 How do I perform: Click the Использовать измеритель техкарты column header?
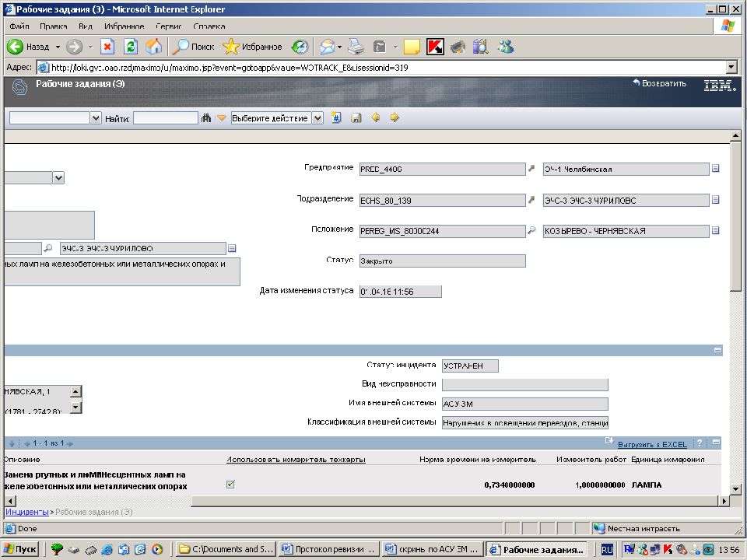(296, 460)
